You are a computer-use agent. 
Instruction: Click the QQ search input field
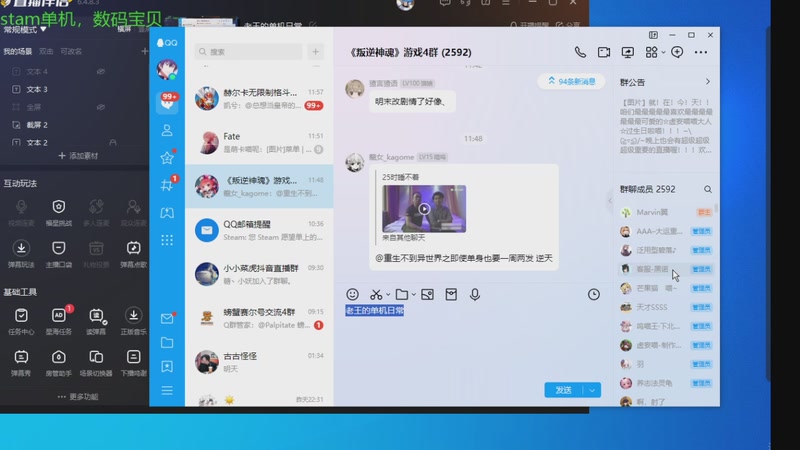pyautogui.click(x=248, y=52)
